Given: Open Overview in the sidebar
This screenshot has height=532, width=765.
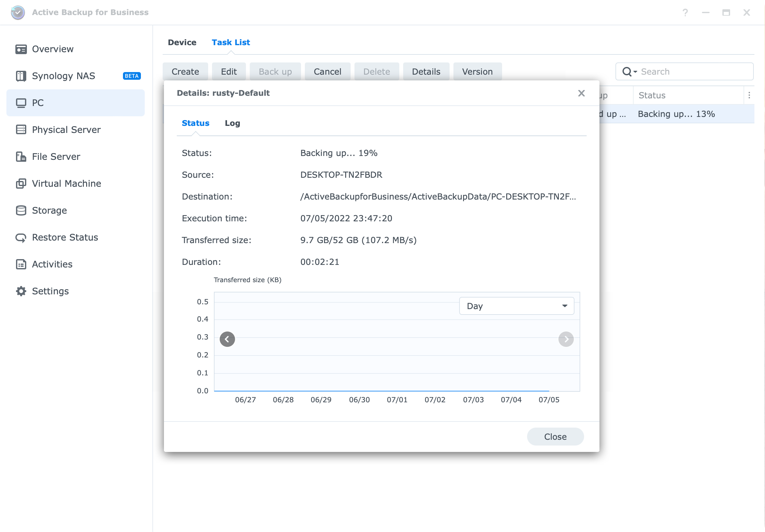Looking at the screenshot, I should [x=75, y=49].
